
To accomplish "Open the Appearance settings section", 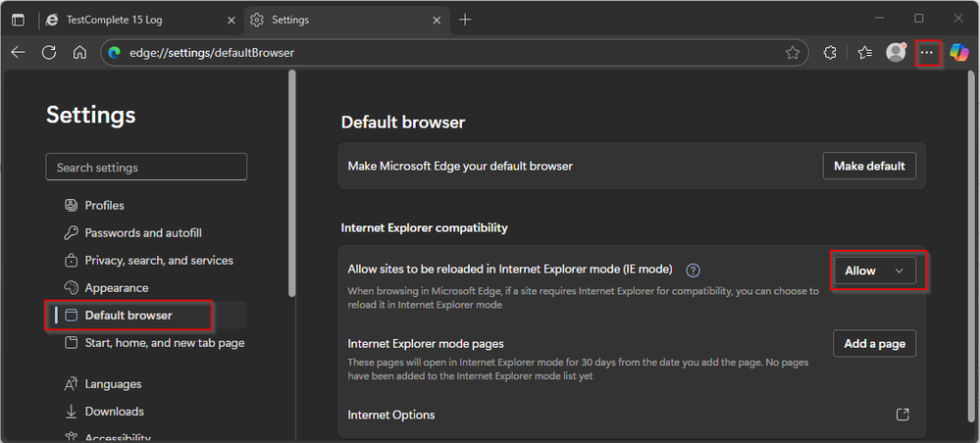I will (117, 288).
